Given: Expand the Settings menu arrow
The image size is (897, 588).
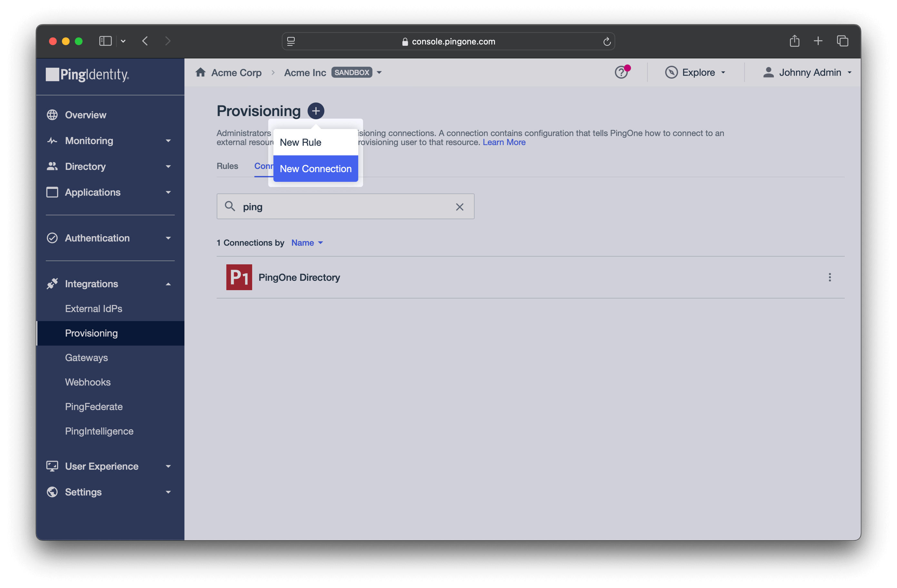Looking at the screenshot, I should click(168, 492).
